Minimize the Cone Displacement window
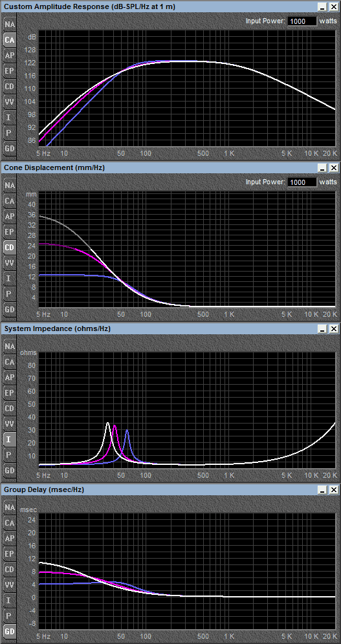The width and height of the screenshot is (341, 644). (x=323, y=168)
